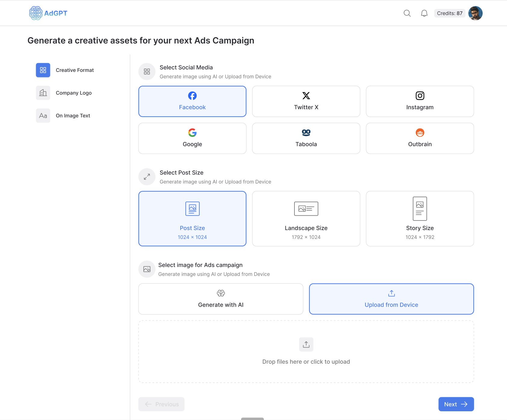
Task: Click the Creative Format grid icon
Action: click(x=43, y=70)
